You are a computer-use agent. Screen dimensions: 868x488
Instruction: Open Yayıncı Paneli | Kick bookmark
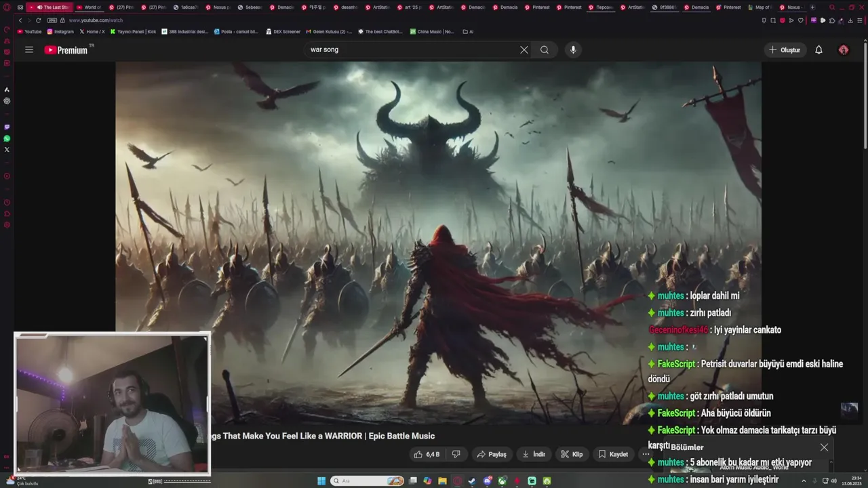(x=133, y=32)
